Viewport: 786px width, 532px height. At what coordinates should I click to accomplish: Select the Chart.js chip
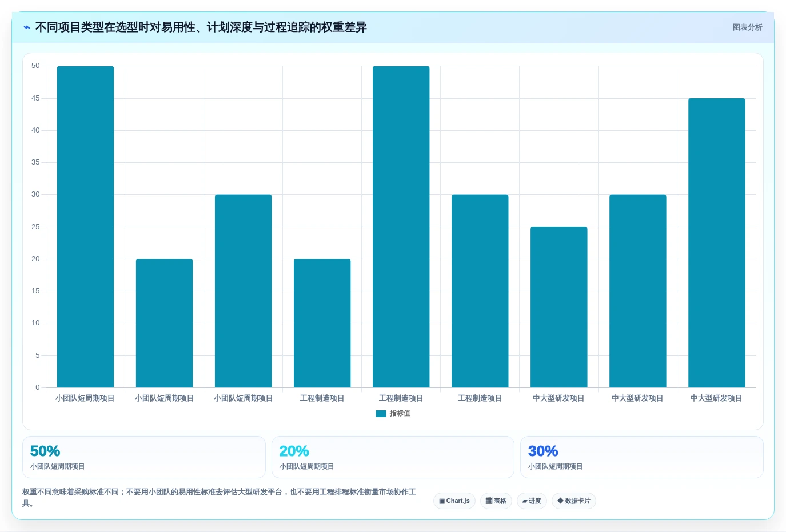(454, 501)
